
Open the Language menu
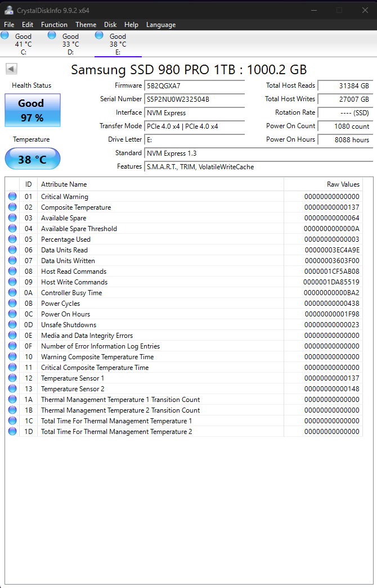pos(161,25)
